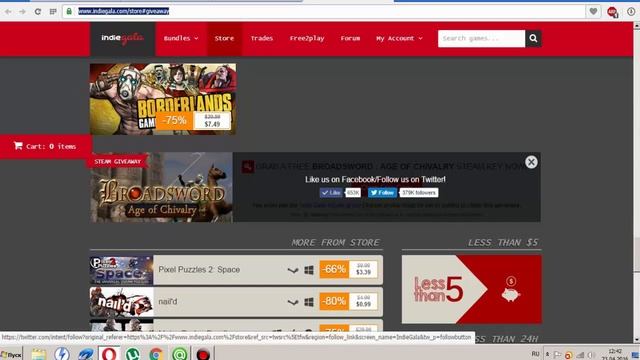Click 'Like us on Facebook/Follow us on Twitter!' text
Screen dimensions: 640x360
coord(376,180)
